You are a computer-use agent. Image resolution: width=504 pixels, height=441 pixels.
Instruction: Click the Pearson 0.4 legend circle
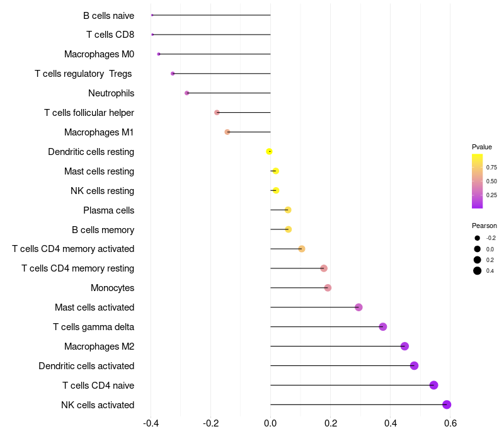(x=477, y=271)
